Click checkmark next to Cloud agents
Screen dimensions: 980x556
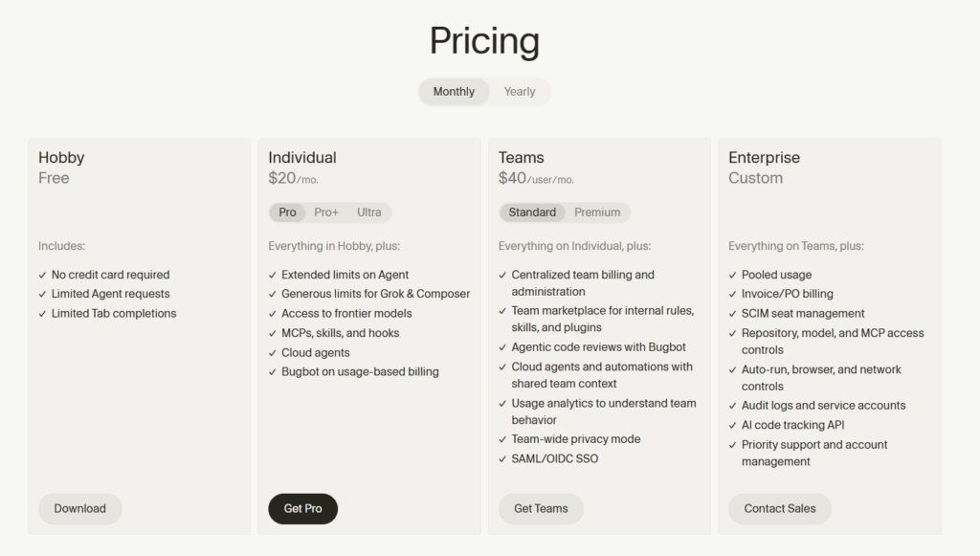(273, 353)
